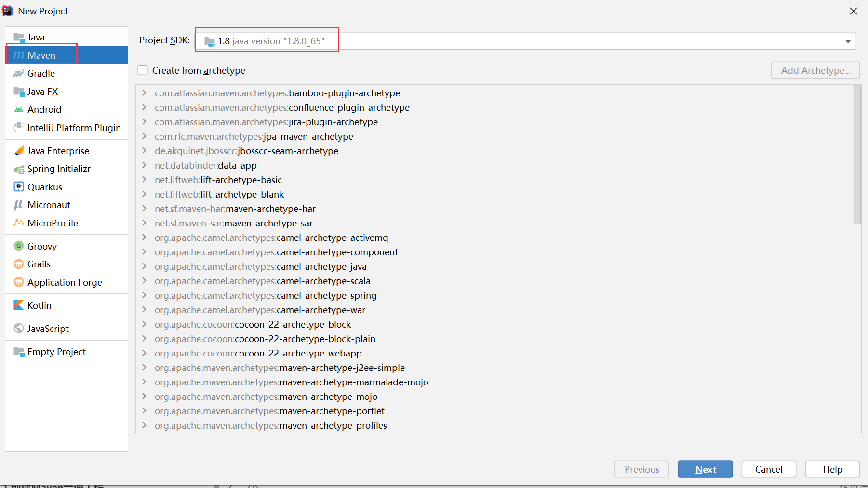Viewport: 868px width, 488px height.
Task: Click the Empty Project folder icon
Action: pyautogui.click(x=19, y=352)
